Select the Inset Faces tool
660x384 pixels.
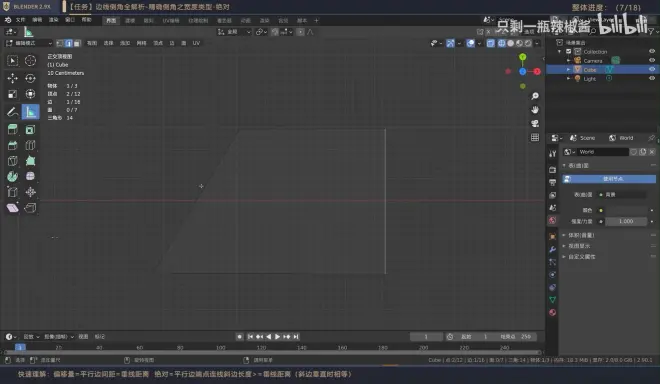tap(30, 130)
